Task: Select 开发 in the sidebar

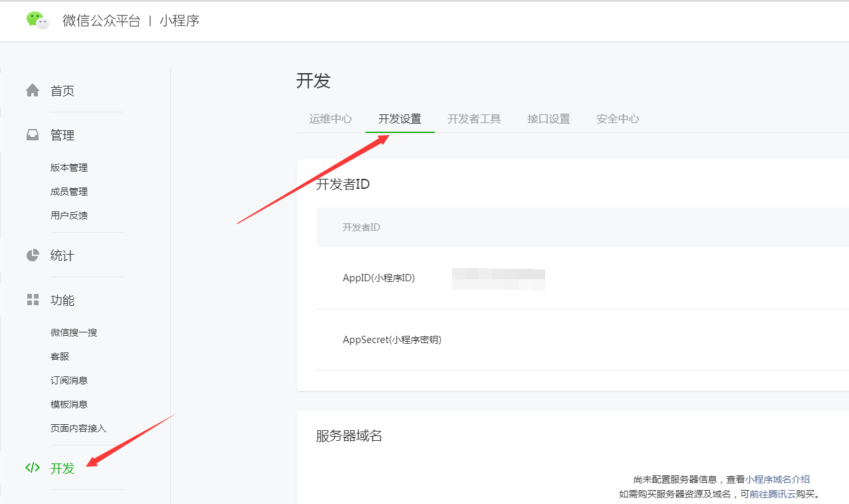Action: 62,469
